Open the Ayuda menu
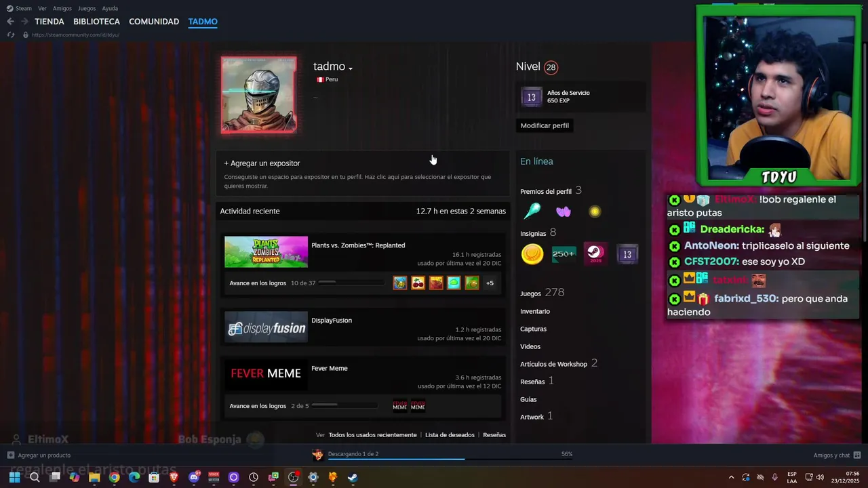The height and width of the screenshot is (488, 868). (x=110, y=8)
